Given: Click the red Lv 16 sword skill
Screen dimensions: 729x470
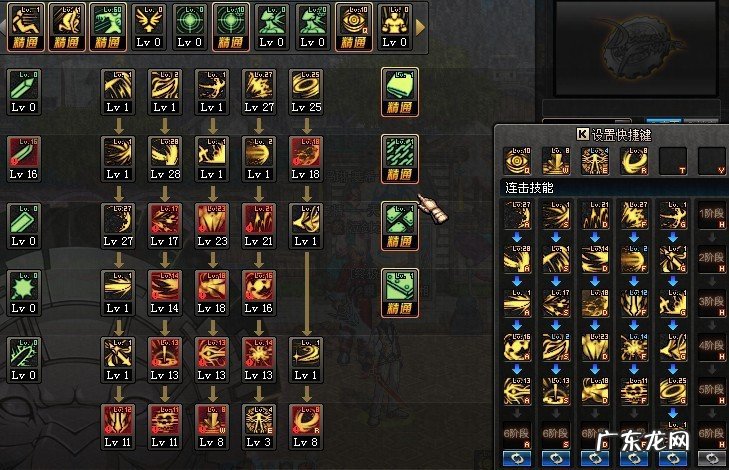Looking at the screenshot, I should (x=24, y=159).
